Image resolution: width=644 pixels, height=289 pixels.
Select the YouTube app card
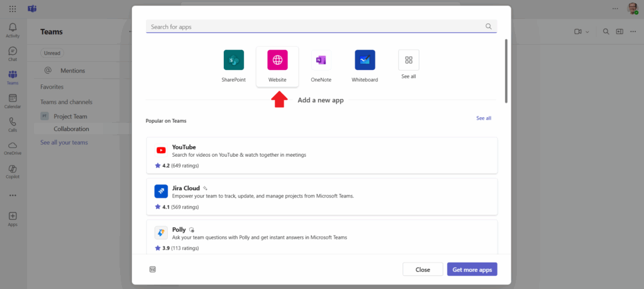tap(322, 156)
